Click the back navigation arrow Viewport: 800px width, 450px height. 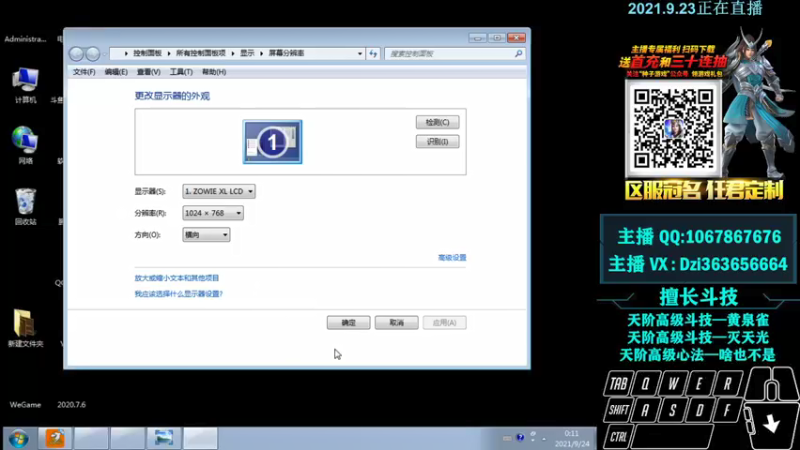click(77, 54)
